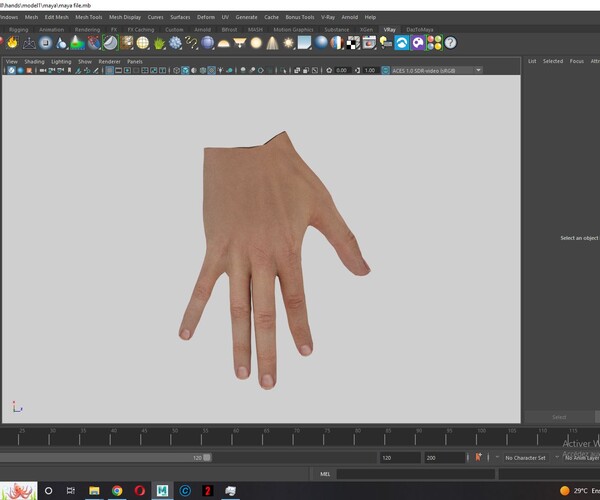The image size is (600, 500).
Task: Click the range slider handle at 120
Action: (207, 458)
